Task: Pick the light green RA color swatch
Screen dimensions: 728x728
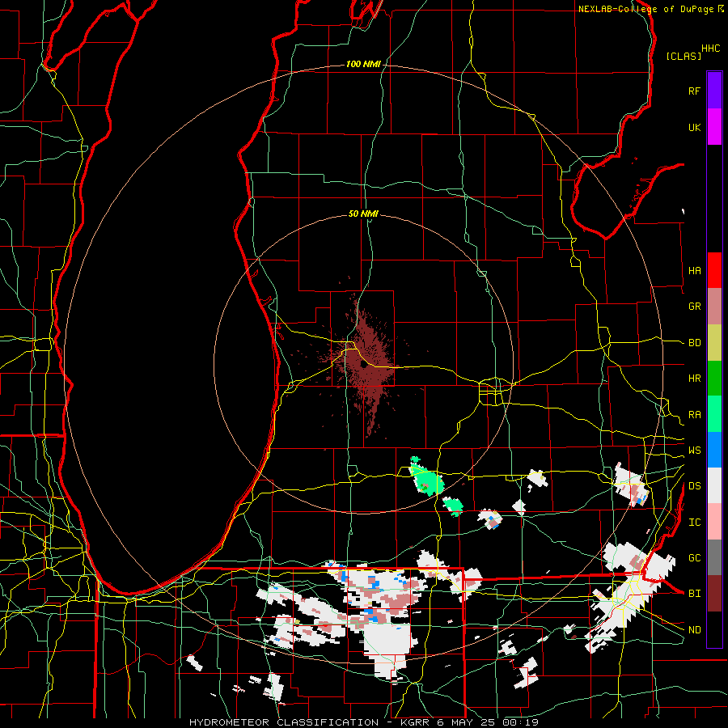Action: 714,414
